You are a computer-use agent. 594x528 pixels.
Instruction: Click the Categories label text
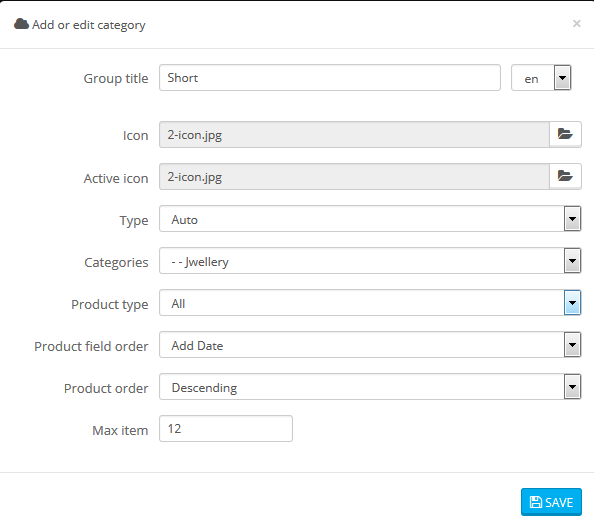pyautogui.click(x=116, y=262)
